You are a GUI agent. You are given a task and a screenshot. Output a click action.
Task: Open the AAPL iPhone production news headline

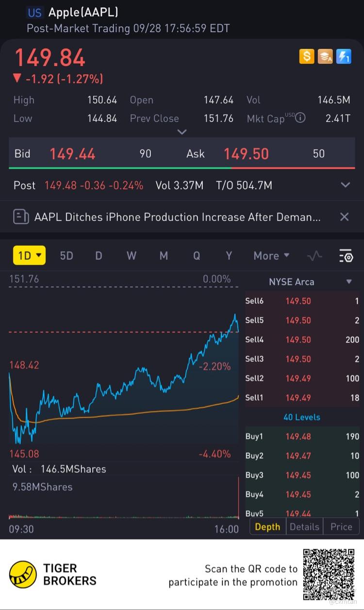[177, 217]
